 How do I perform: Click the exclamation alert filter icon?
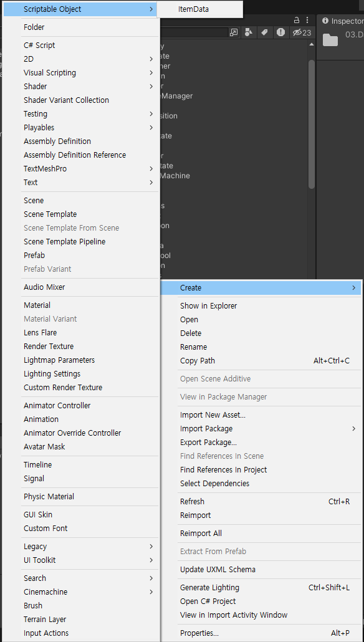(x=280, y=32)
